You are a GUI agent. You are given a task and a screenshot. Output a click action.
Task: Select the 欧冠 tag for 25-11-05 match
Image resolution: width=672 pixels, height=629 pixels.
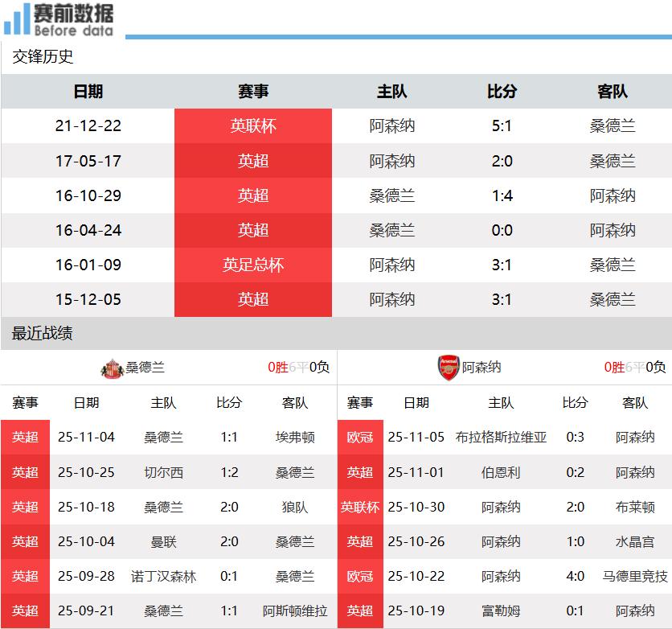click(360, 438)
